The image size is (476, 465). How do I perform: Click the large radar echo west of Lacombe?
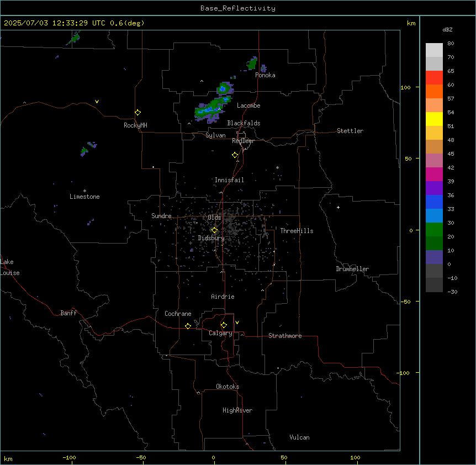point(213,109)
